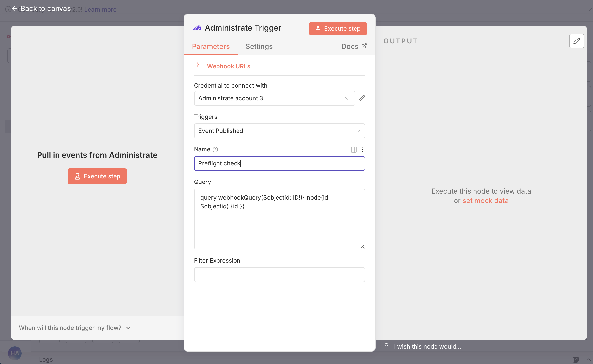Click the Name field help question icon

(x=215, y=150)
